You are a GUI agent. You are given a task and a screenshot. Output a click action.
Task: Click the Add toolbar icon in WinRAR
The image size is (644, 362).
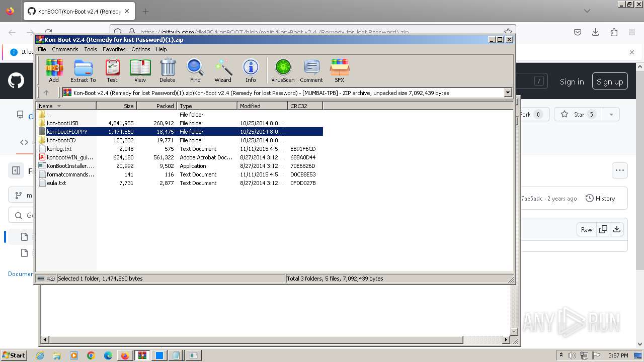[54, 70]
